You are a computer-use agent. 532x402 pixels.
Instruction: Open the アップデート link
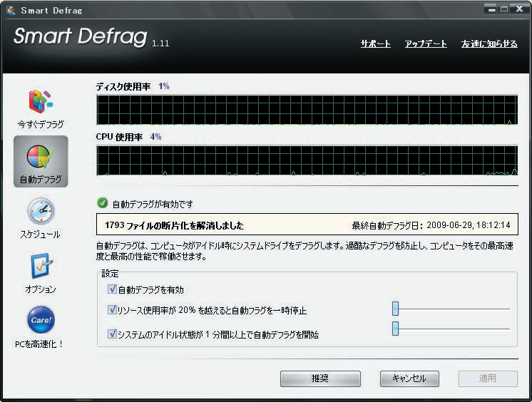[426, 43]
